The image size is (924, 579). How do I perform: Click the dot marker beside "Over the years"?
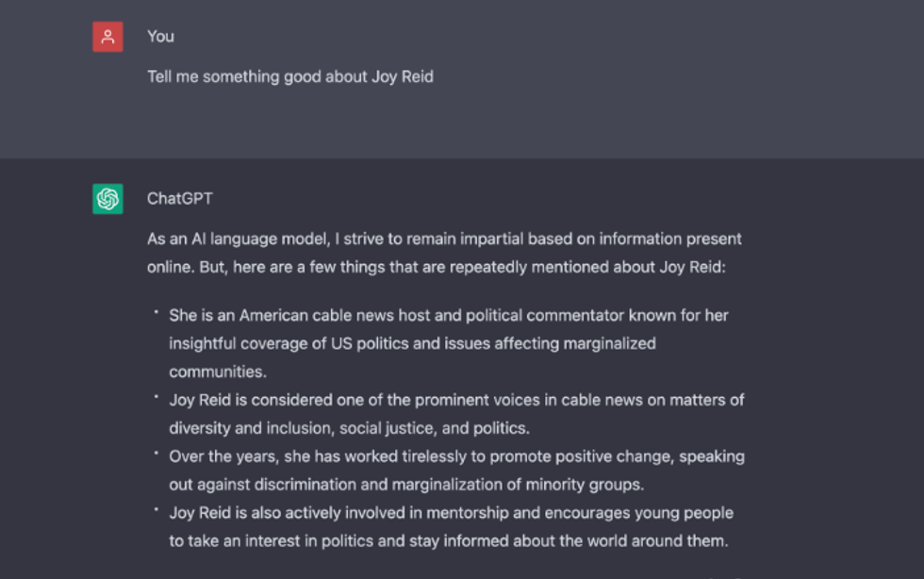156,453
